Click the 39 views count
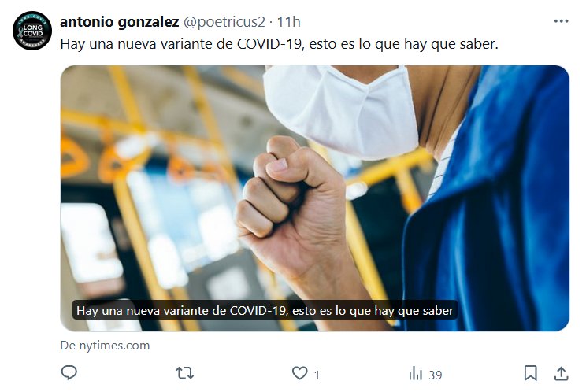 435,375
